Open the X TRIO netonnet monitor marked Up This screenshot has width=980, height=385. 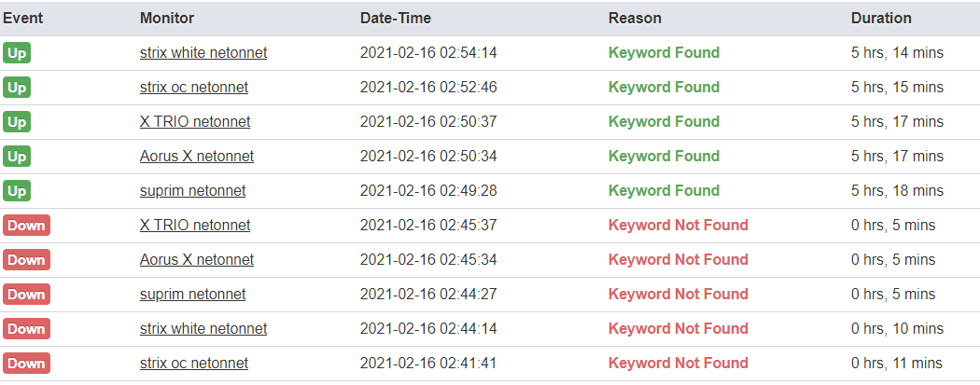(195, 122)
